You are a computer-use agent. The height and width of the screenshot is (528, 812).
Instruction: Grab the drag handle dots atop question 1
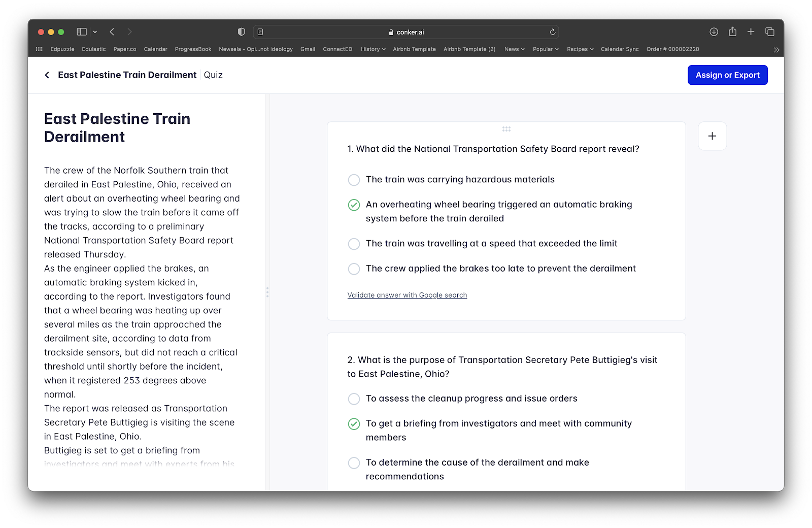click(506, 129)
